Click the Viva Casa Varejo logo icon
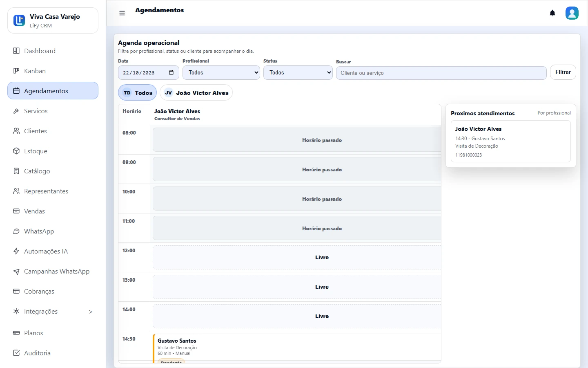This screenshot has height=368, width=588. click(x=19, y=20)
